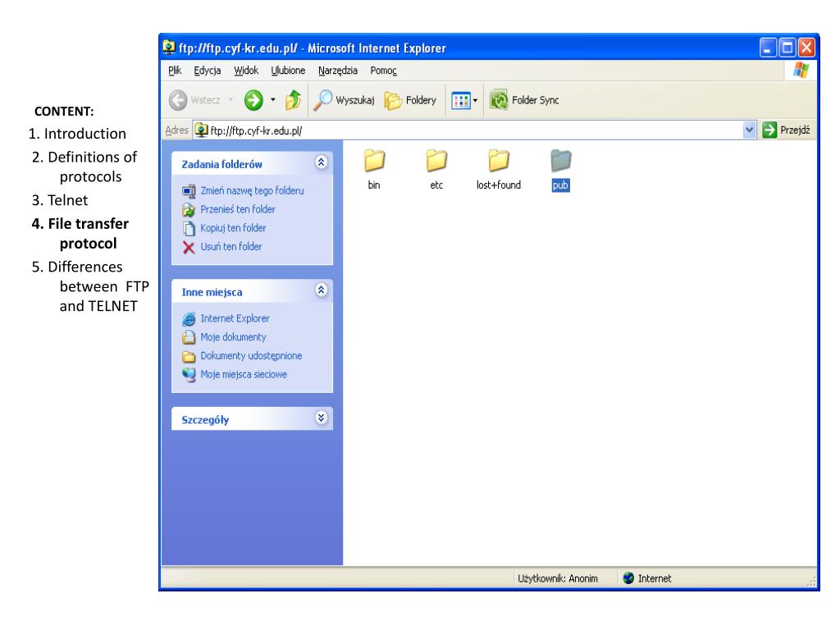Image resolution: width=840 pixels, height=630 pixels.
Task: Click the Dokumenty udostępnione folder icon
Action: coord(189,356)
